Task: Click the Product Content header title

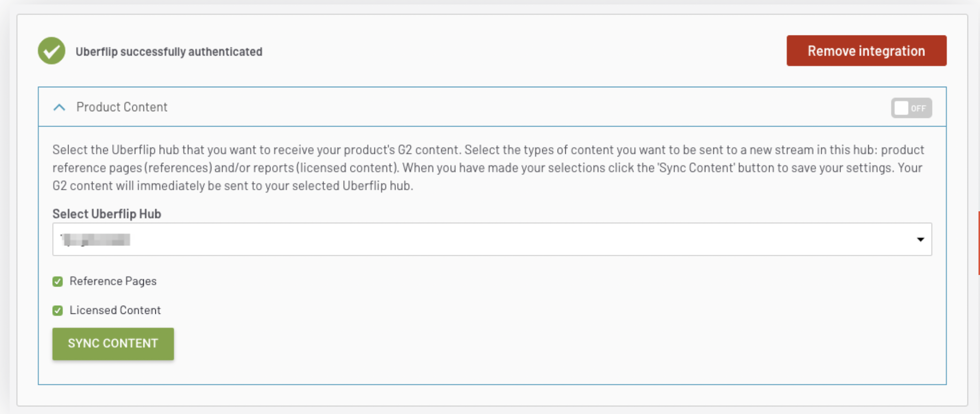Action: pyautogui.click(x=122, y=107)
